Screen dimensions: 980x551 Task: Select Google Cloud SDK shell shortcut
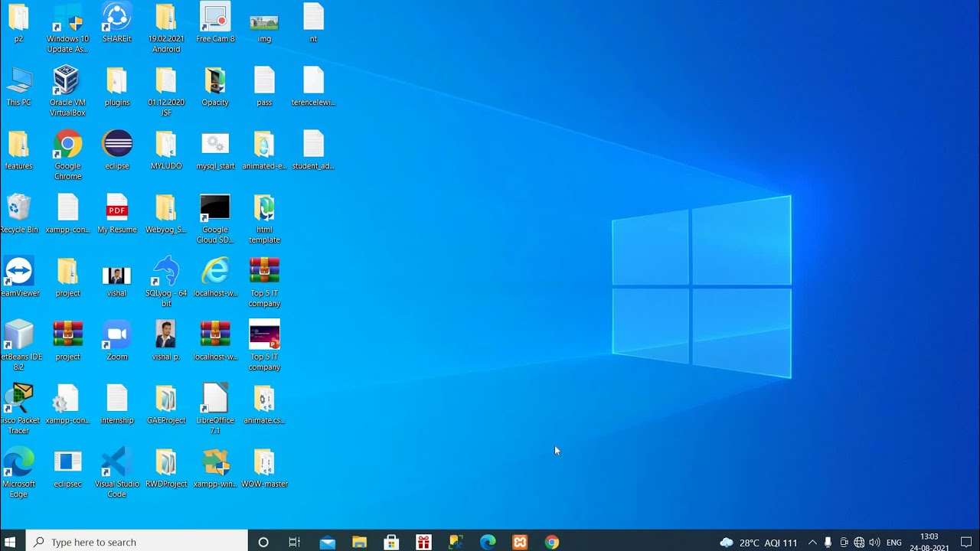pos(215,208)
